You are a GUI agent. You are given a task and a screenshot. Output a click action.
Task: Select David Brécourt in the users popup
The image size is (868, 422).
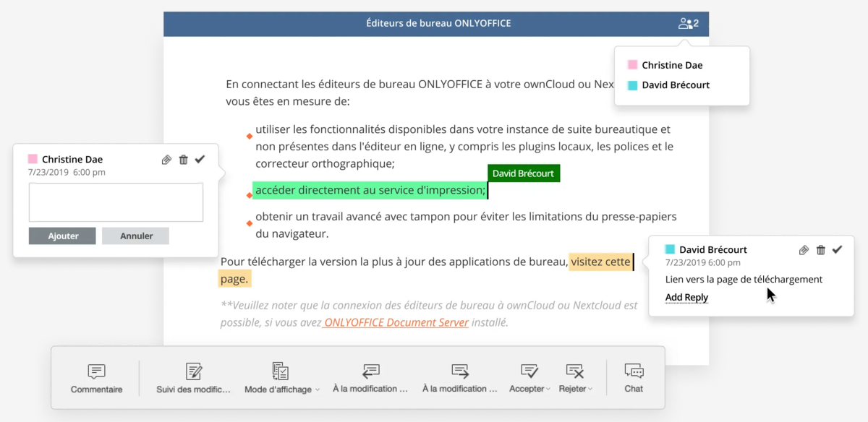(x=676, y=85)
